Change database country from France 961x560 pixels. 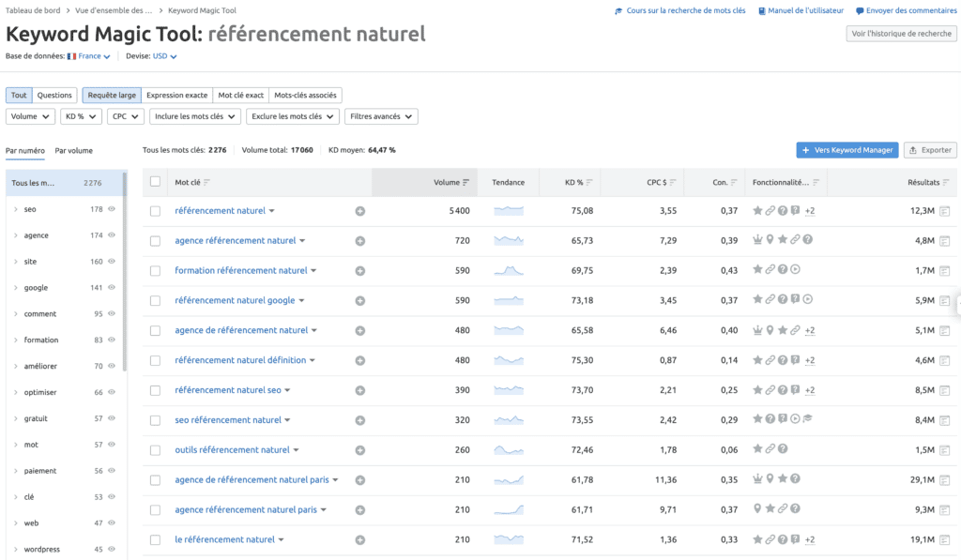pyautogui.click(x=94, y=56)
